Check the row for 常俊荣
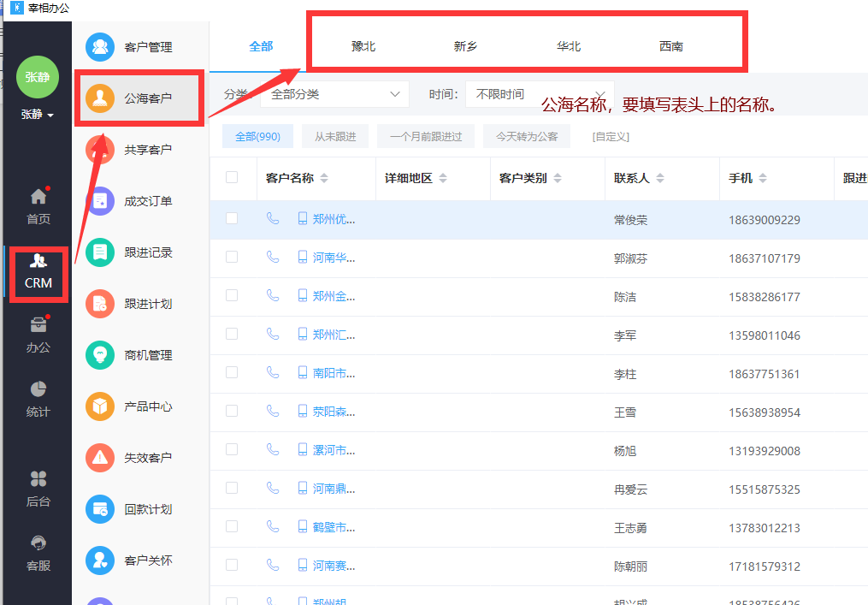868x605 pixels. (232, 218)
